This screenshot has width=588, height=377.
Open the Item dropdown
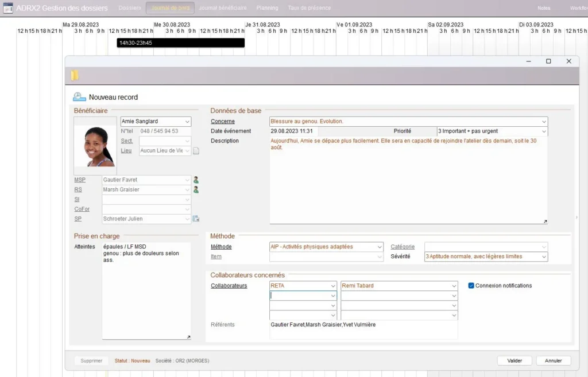379,256
